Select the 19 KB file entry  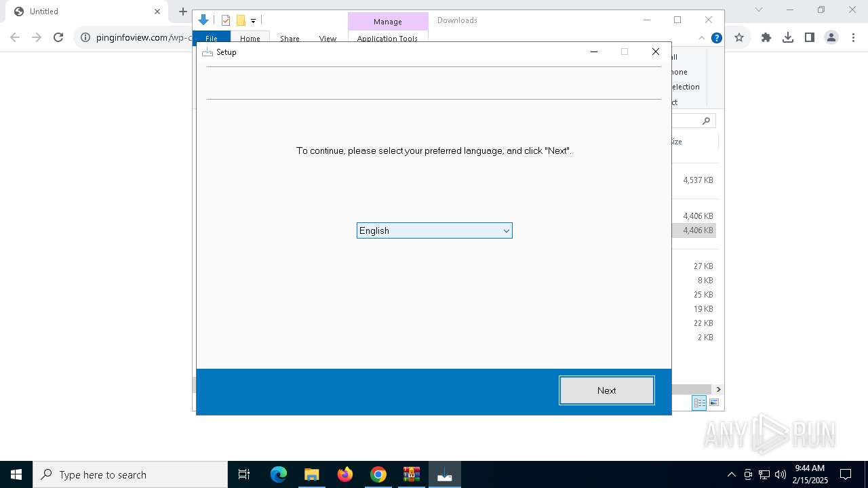703,309
